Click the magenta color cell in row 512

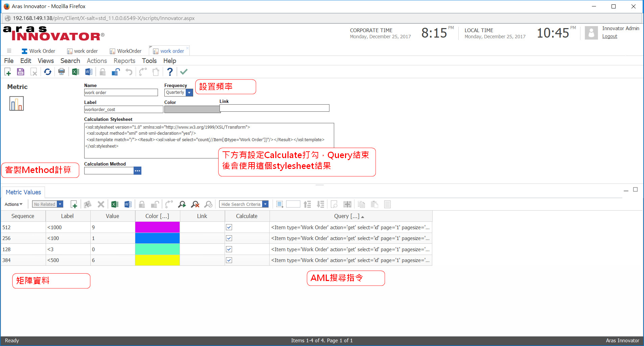[x=157, y=228]
